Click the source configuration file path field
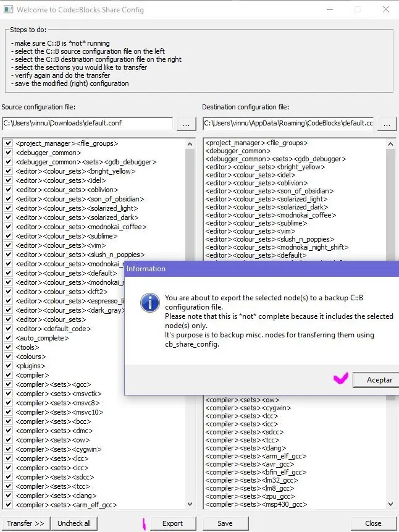 click(x=88, y=124)
